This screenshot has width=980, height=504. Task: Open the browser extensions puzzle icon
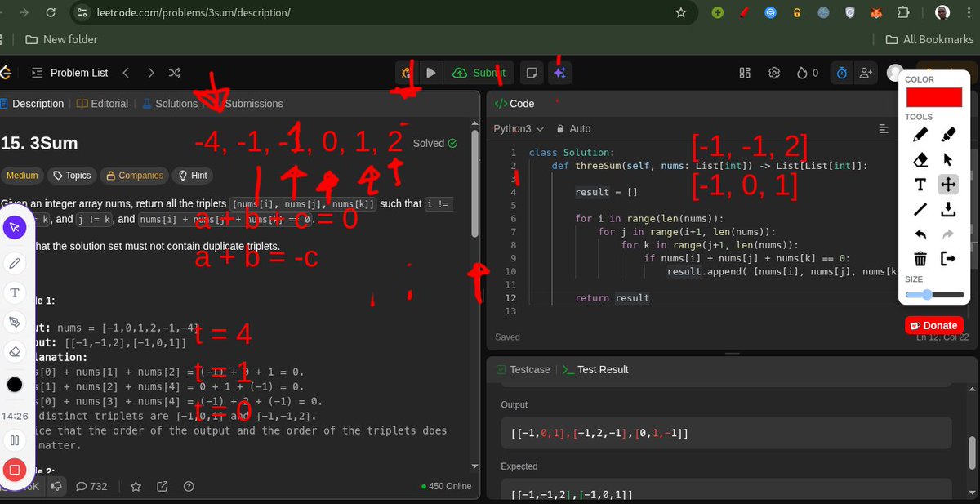click(x=902, y=13)
